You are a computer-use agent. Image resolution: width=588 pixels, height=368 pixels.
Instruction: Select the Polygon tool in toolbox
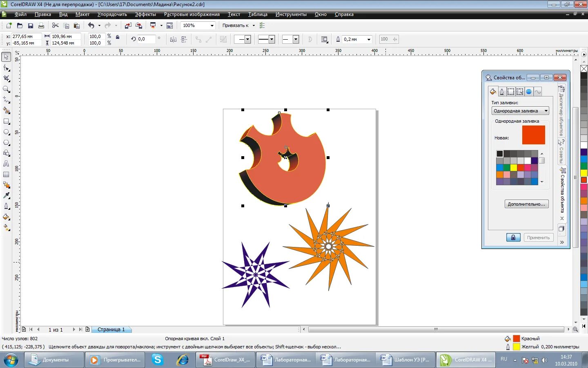click(x=7, y=143)
